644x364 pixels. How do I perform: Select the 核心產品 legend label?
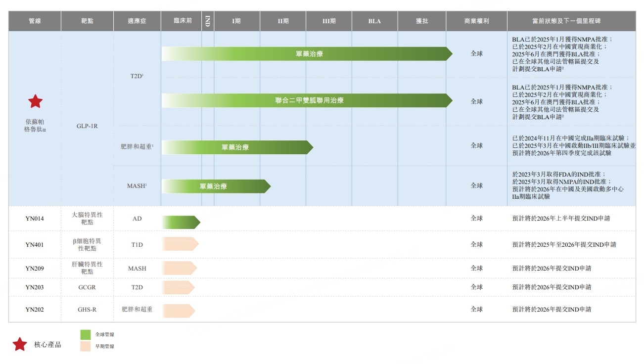point(47,345)
